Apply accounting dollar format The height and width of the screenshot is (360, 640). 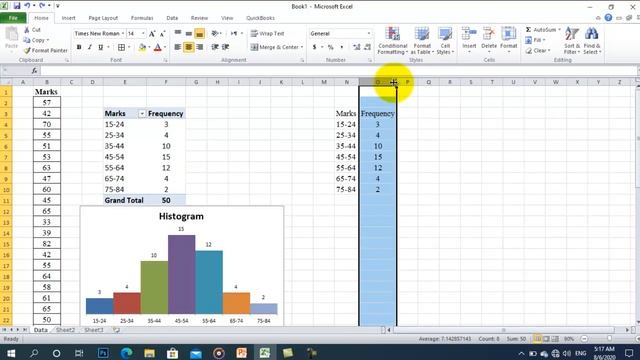(x=314, y=47)
